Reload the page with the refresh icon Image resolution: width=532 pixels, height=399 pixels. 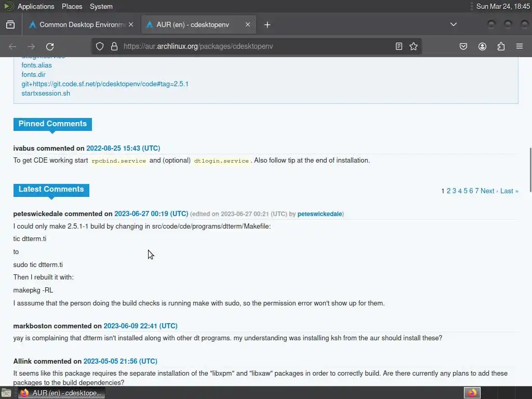click(50, 46)
